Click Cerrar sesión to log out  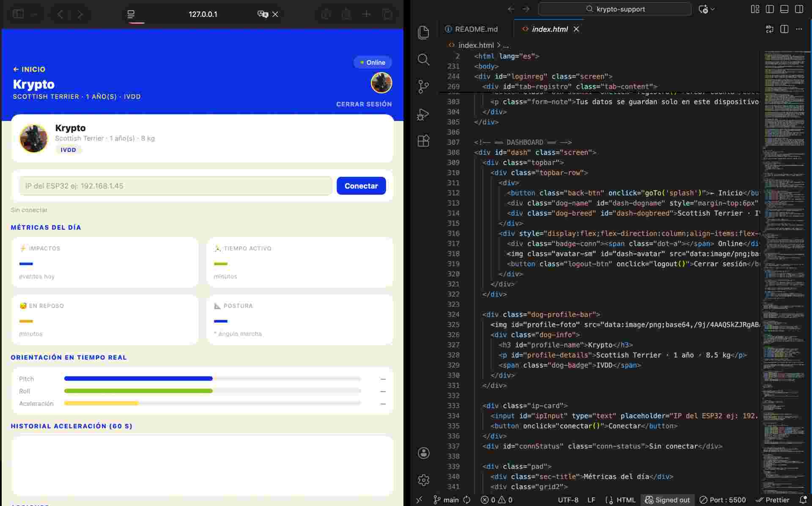coord(364,104)
